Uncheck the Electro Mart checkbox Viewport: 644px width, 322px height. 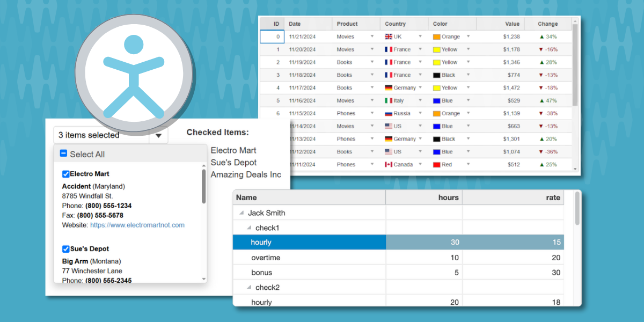(65, 174)
